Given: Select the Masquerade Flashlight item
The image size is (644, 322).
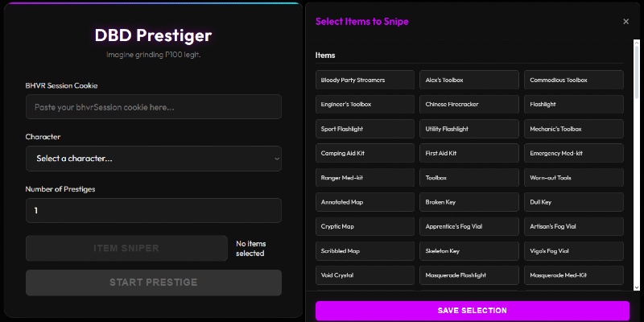Looking at the screenshot, I should (470, 275).
